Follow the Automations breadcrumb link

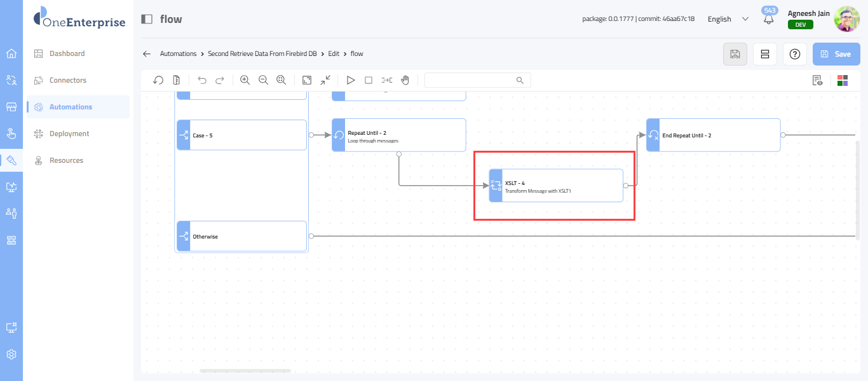click(178, 54)
